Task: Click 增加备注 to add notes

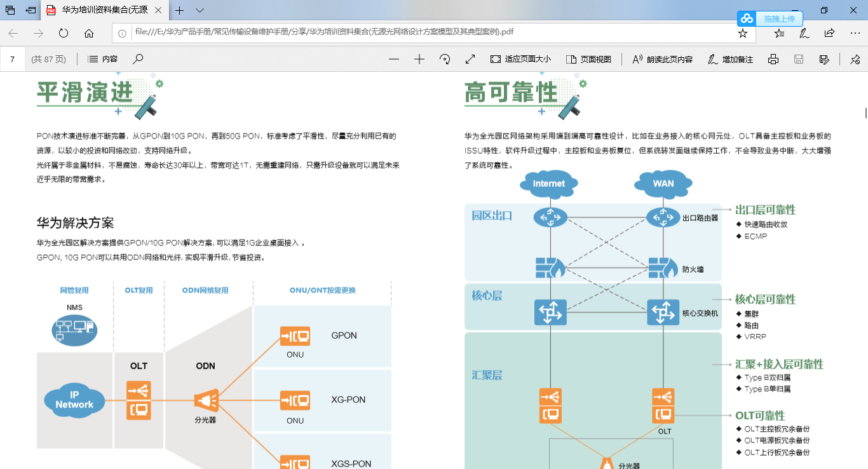Action: click(731, 59)
